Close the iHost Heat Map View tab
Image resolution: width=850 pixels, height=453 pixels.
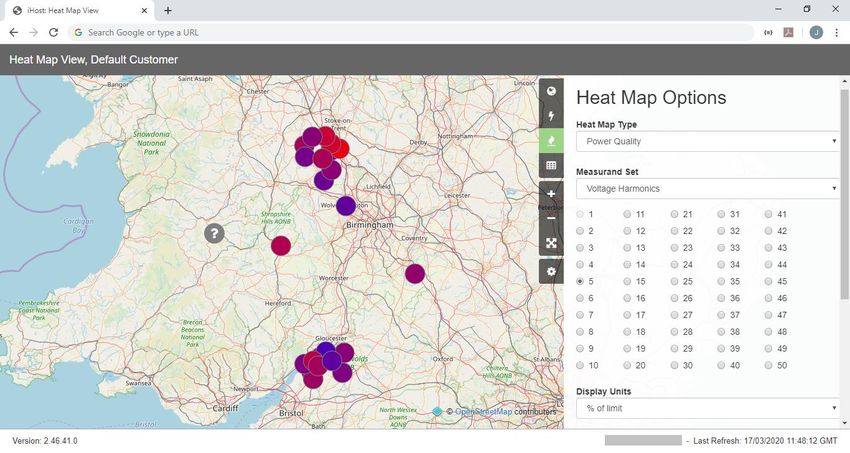(144, 10)
